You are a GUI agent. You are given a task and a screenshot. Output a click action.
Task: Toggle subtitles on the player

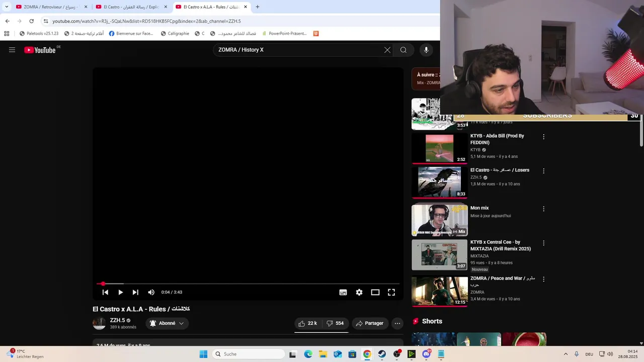point(343,292)
